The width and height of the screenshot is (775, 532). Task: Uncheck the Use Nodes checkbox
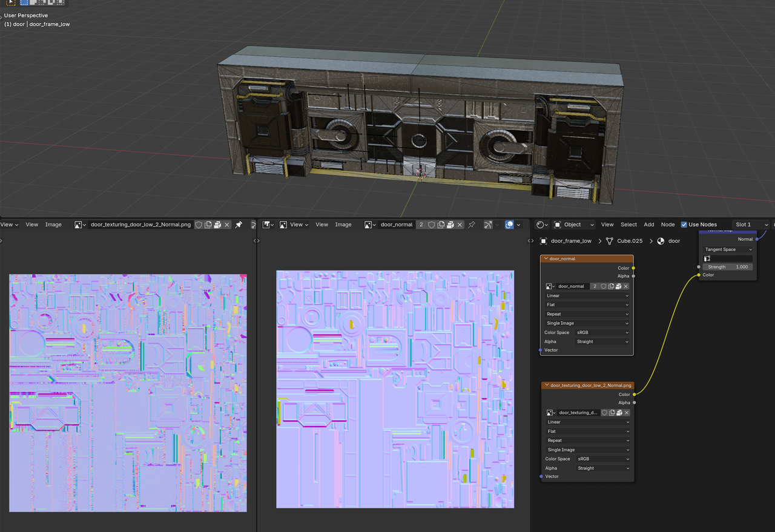point(684,225)
